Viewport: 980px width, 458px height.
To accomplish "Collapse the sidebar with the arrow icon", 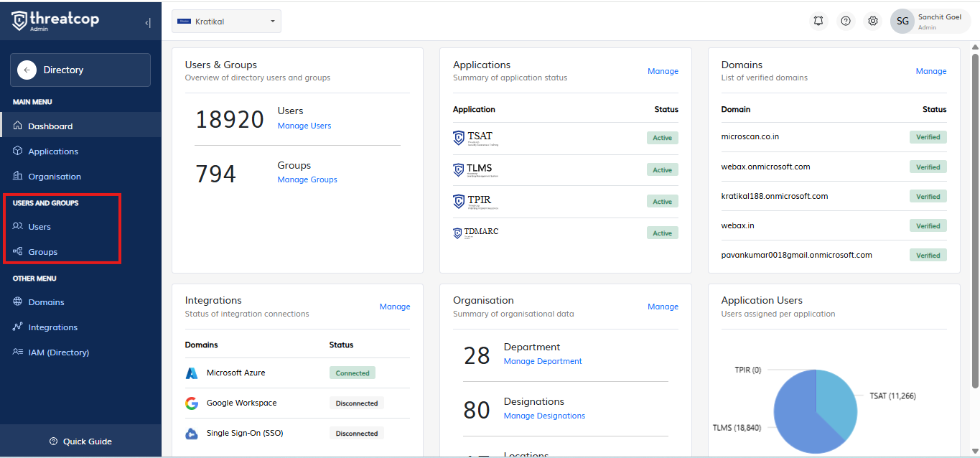I will click(148, 22).
